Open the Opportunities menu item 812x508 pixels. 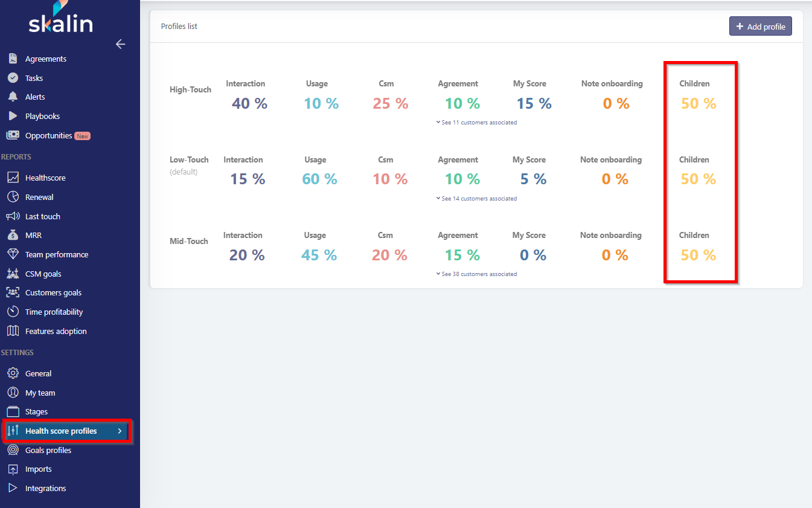(x=48, y=135)
